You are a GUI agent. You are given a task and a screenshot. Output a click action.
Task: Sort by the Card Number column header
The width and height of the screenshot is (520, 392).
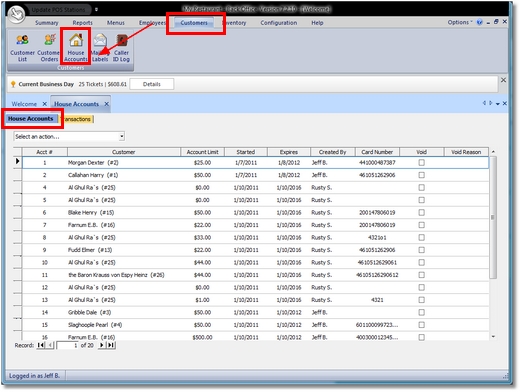pyautogui.click(x=377, y=152)
